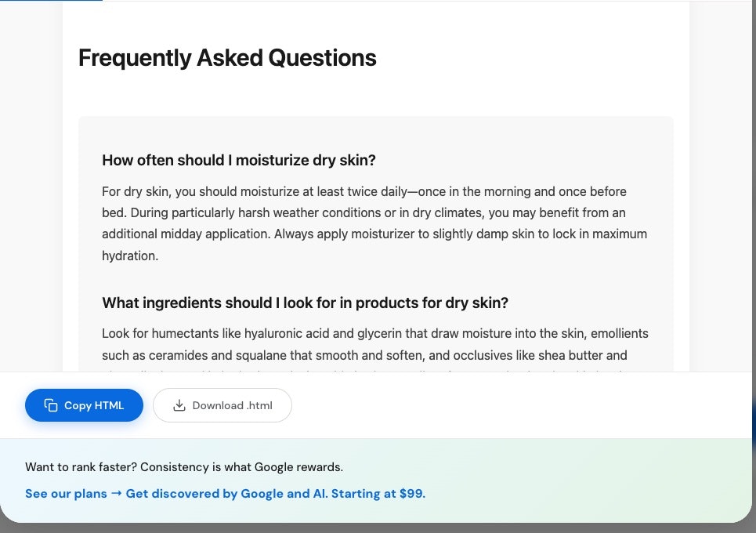756x533 pixels.
Task: Click the humectants answer text
Action: pos(374,345)
